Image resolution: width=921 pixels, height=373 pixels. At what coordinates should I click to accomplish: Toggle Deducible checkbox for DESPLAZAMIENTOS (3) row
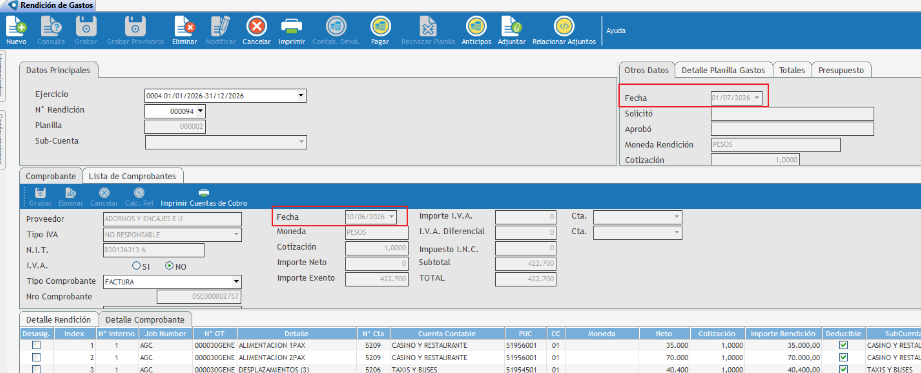843,369
